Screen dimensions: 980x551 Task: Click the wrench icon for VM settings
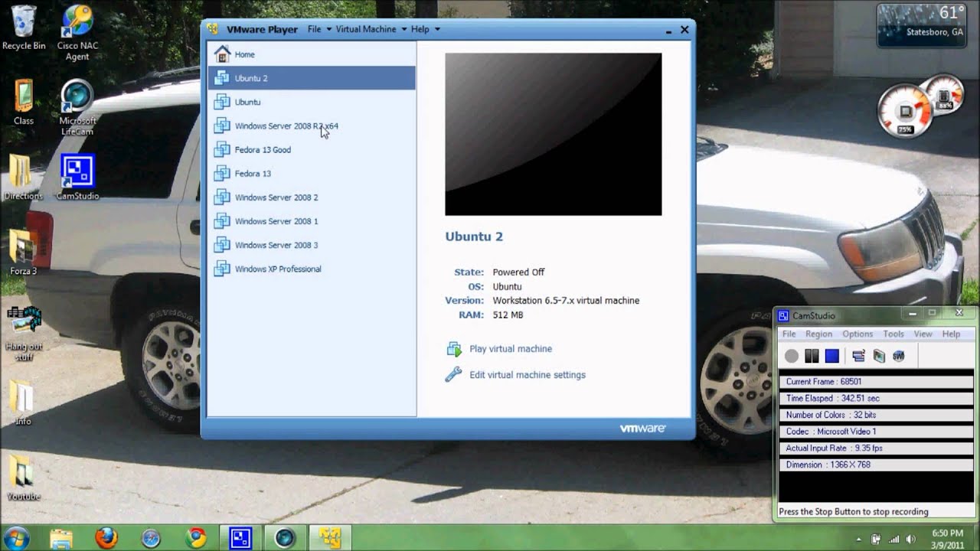click(x=454, y=374)
